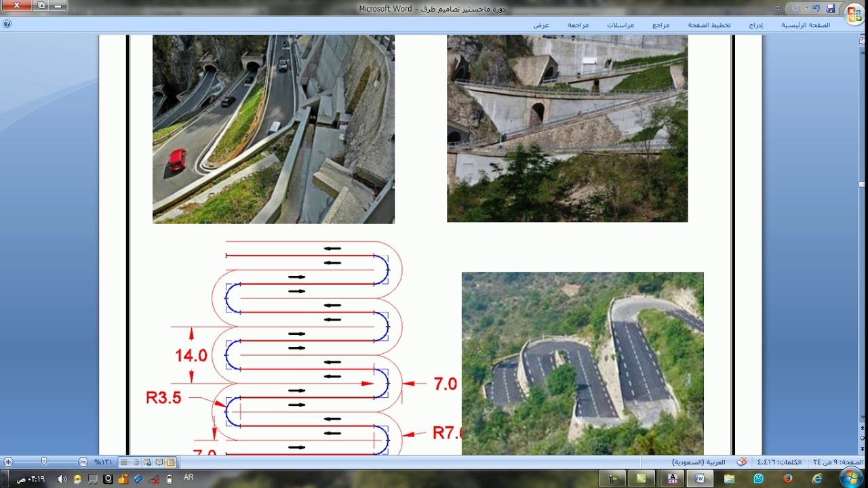
Task: Save the document using the floppy disk icon
Action: click(x=831, y=8)
